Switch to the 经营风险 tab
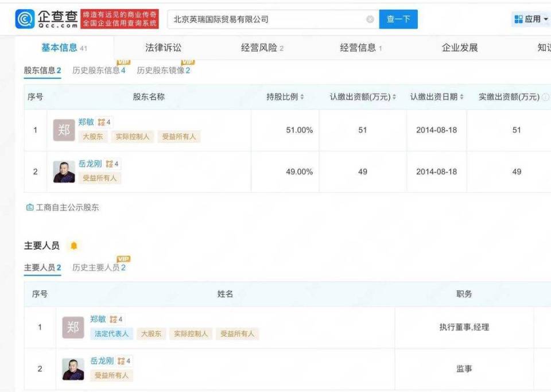 259,48
